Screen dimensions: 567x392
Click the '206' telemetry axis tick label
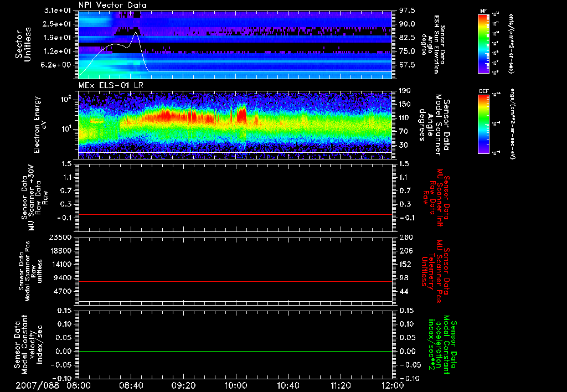(x=405, y=251)
